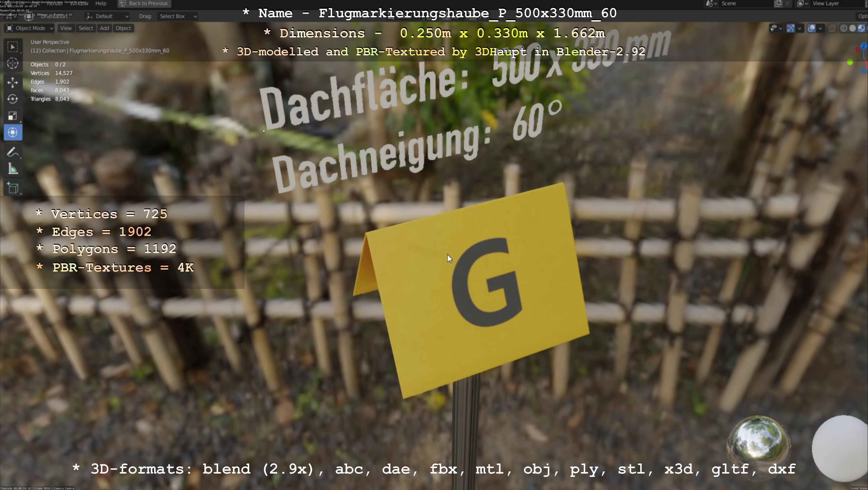This screenshot has width=868, height=490.
Task: Select the Scale tool
Action: coord(13,116)
